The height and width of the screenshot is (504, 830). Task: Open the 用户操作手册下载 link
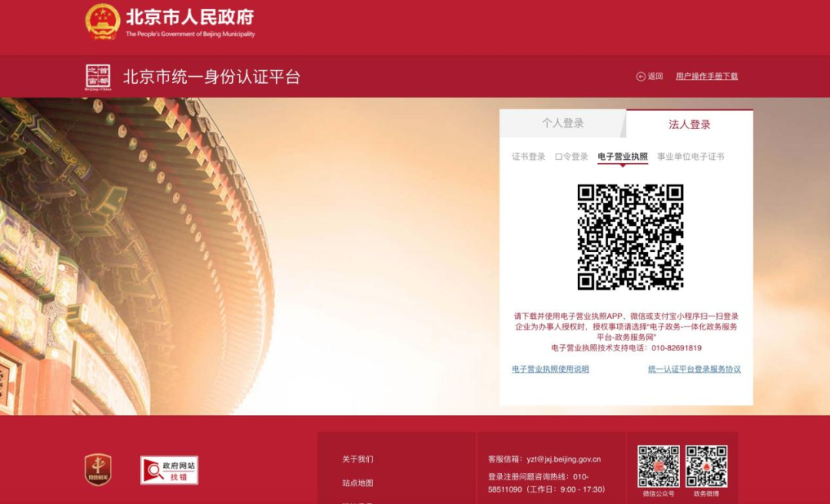click(706, 77)
